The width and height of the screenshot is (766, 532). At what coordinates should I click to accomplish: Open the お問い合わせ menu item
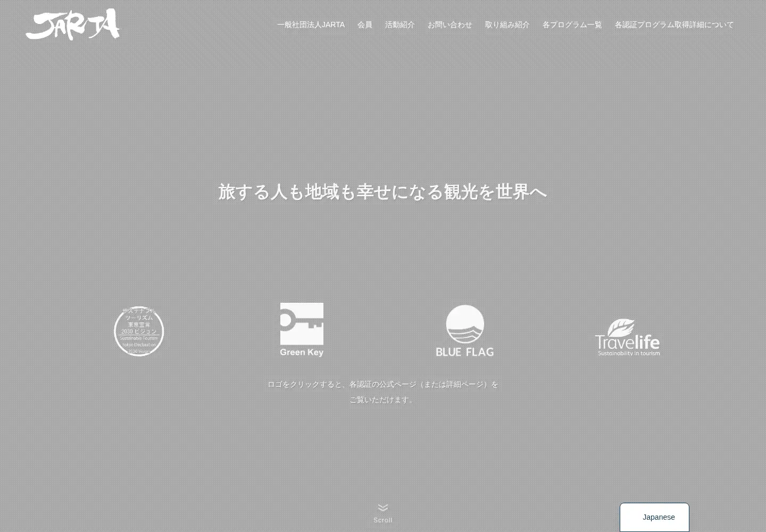450,24
